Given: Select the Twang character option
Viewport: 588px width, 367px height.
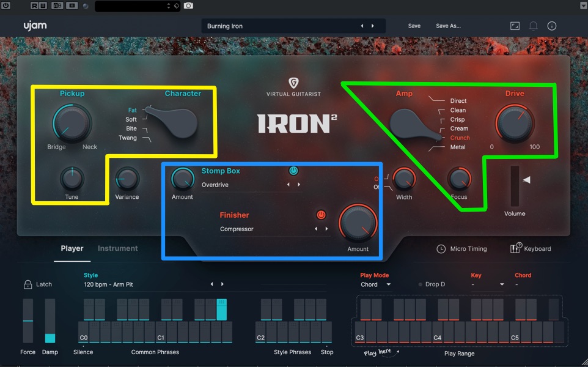Looking at the screenshot, I should tap(128, 138).
